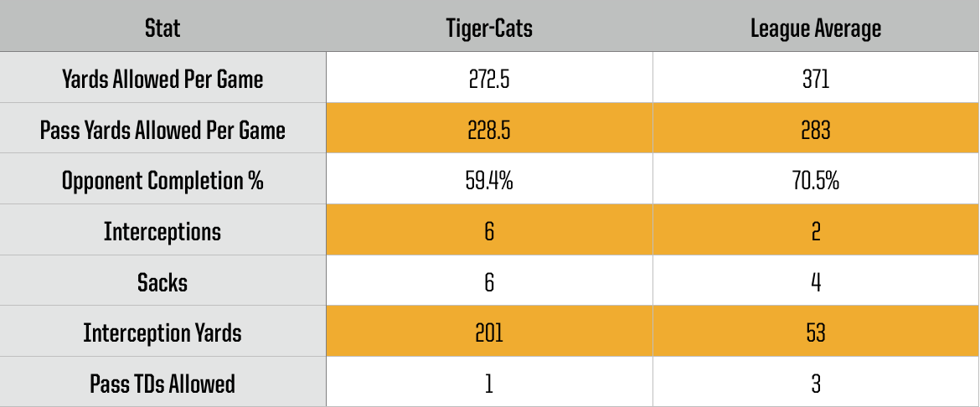This screenshot has height=407, width=980.
Task: Click the Interceptions row label
Action: [x=162, y=231]
